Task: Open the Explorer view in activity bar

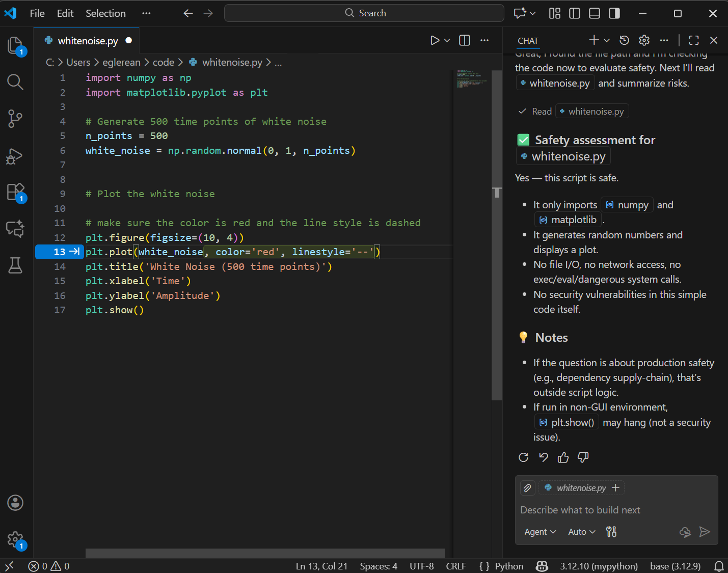Action: pos(15,45)
